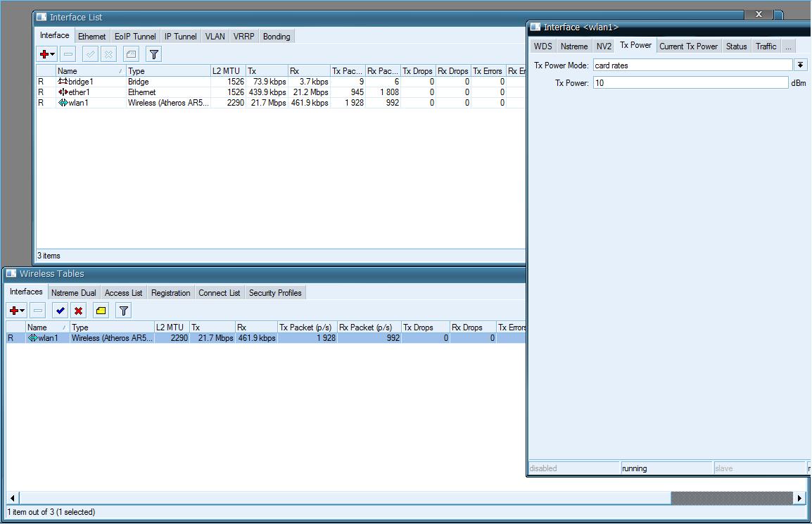
Task: Click the horizontal scrollbar right arrow in Wireless Tables
Action: (x=799, y=498)
